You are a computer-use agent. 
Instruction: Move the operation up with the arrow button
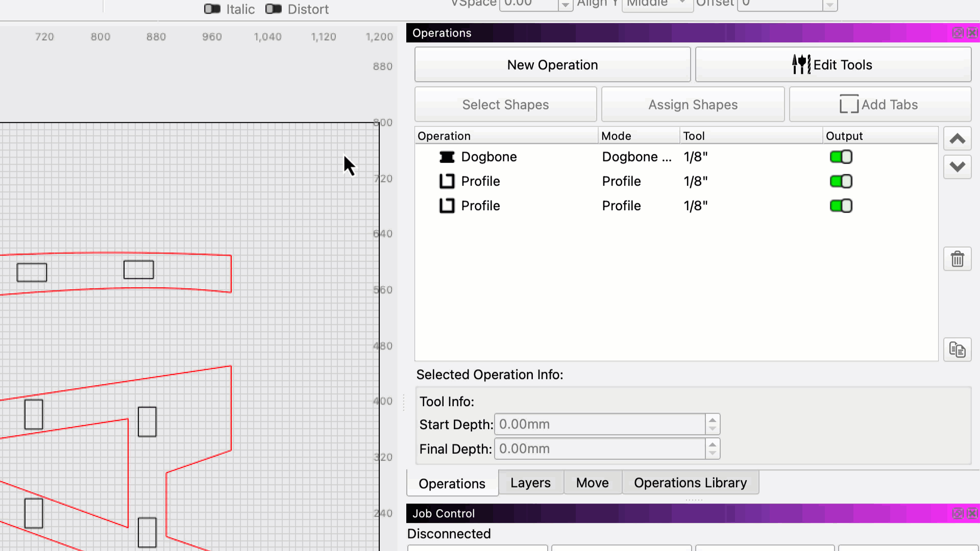[x=957, y=139]
